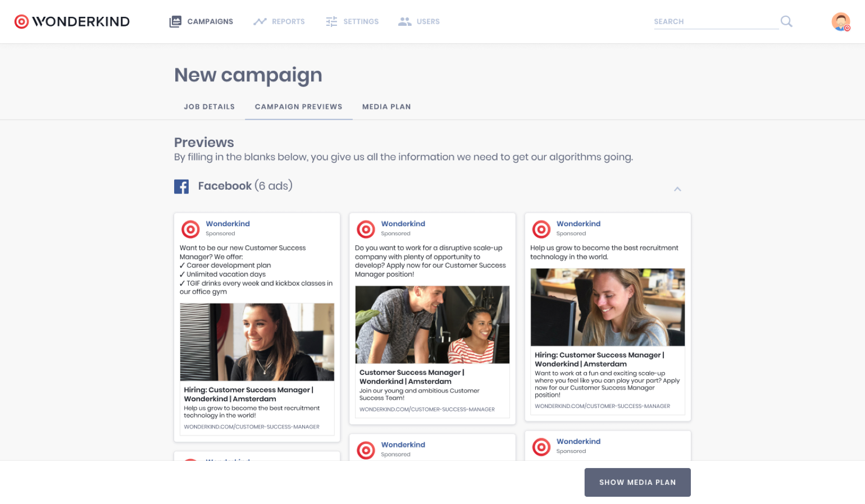Click the search magnifier icon
Screen dimensions: 865x504
(786, 21)
